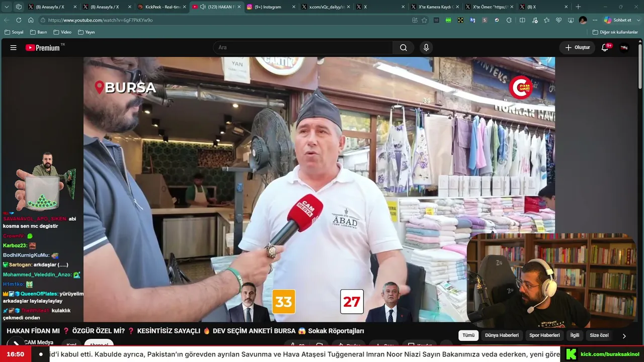Click kick.com/buraksakinol overlay text
This screenshot has width=644, height=362.
tap(610, 354)
